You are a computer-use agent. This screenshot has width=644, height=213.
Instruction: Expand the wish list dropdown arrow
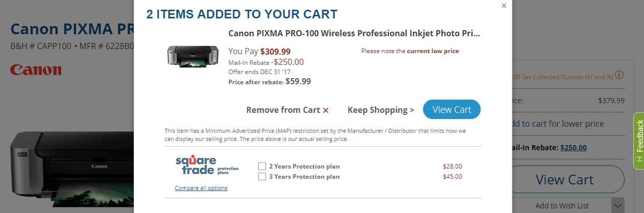(x=618, y=206)
